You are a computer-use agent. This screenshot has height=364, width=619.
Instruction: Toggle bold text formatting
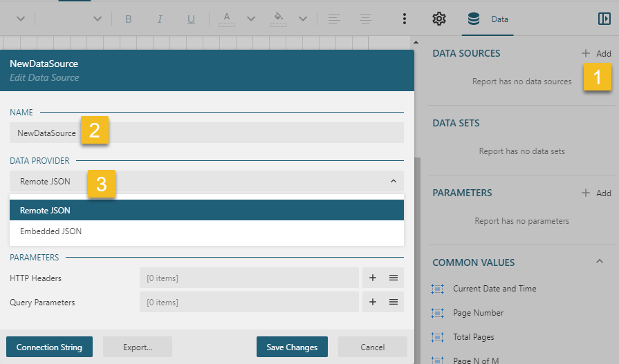[x=128, y=19]
